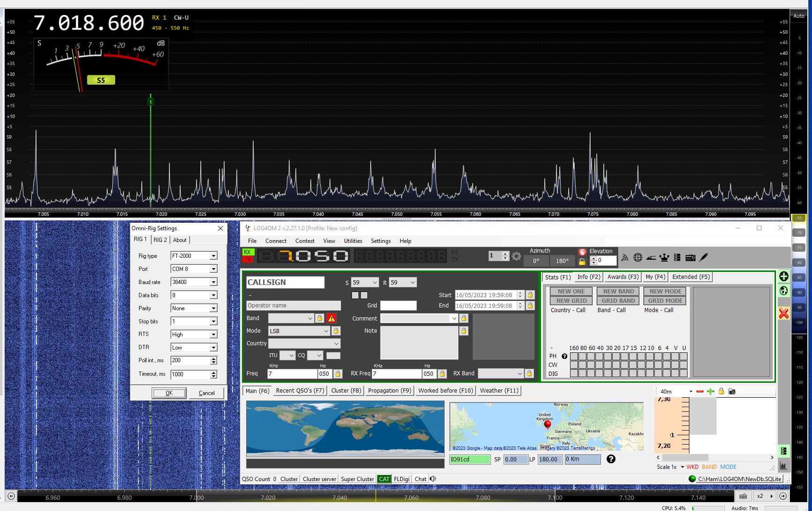Switch to the RIG 2 tab
This screenshot has width=812, height=511.
(160, 240)
